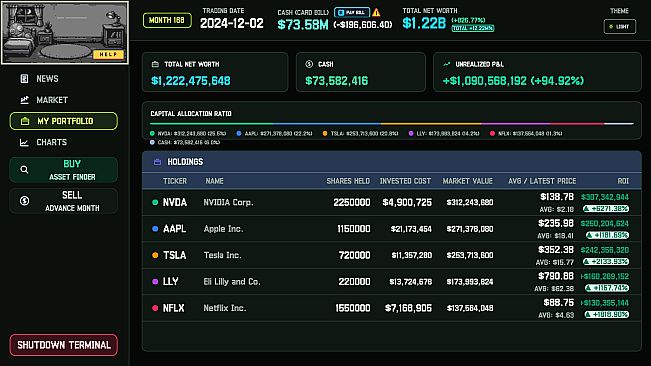This screenshot has height=366, width=651.
Task: Click the My Portfolio briefcase icon
Action: (25, 121)
